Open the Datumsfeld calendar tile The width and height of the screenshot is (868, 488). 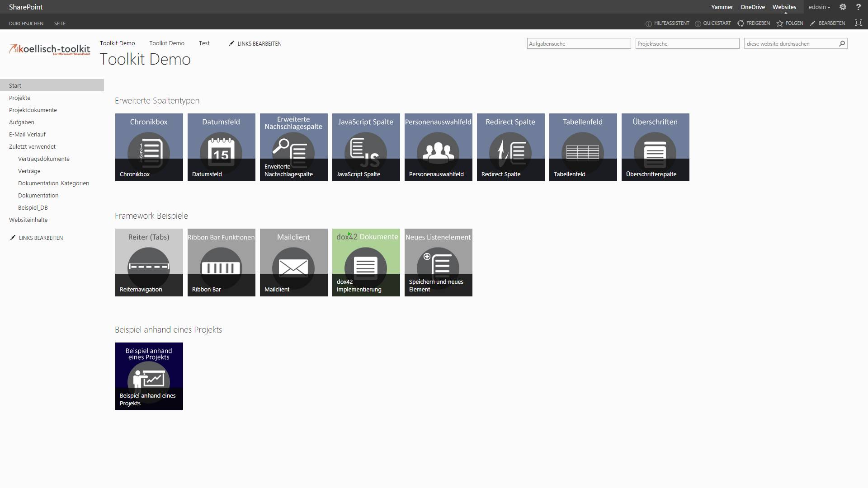pos(222,147)
